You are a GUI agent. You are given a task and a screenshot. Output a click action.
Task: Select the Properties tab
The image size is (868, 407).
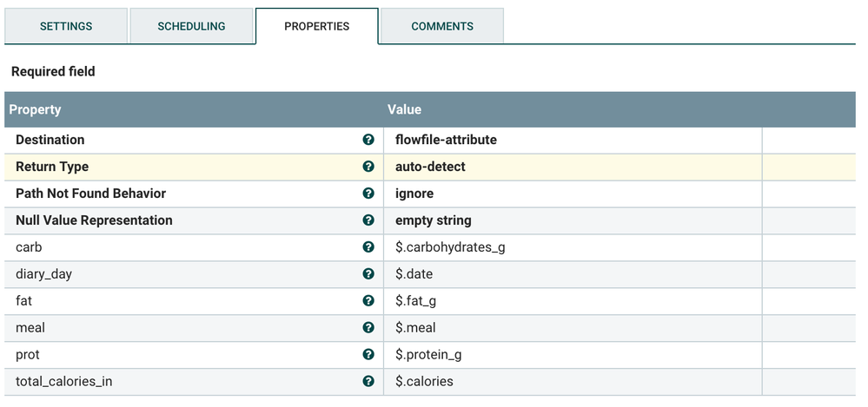tap(317, 26)
